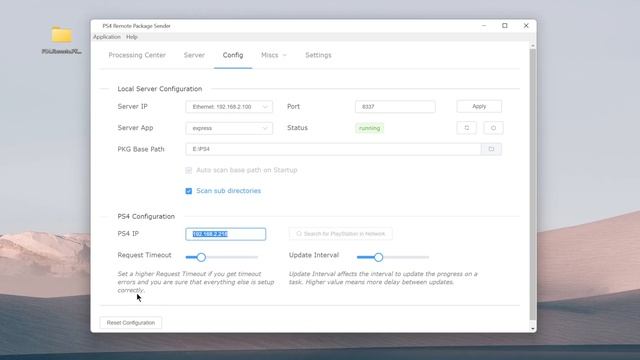Open the PS4 Remote PKG desktop folder
640x360 pixels.
point(62,40)
